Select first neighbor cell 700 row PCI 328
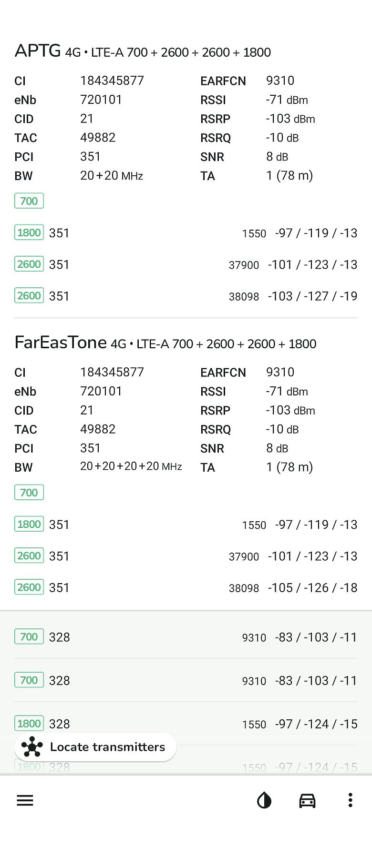 tap(186, 637)
